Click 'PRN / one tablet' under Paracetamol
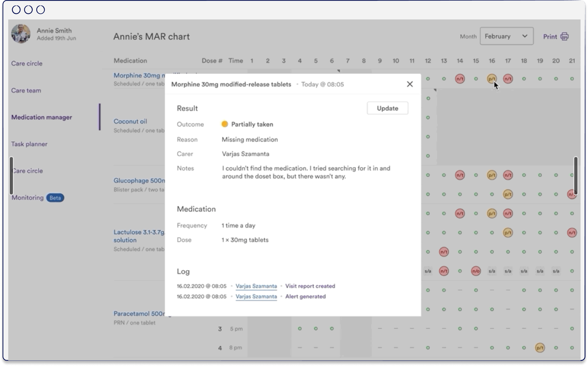Image resolution: width=588 pixels, height=366 pixels. 134,323
